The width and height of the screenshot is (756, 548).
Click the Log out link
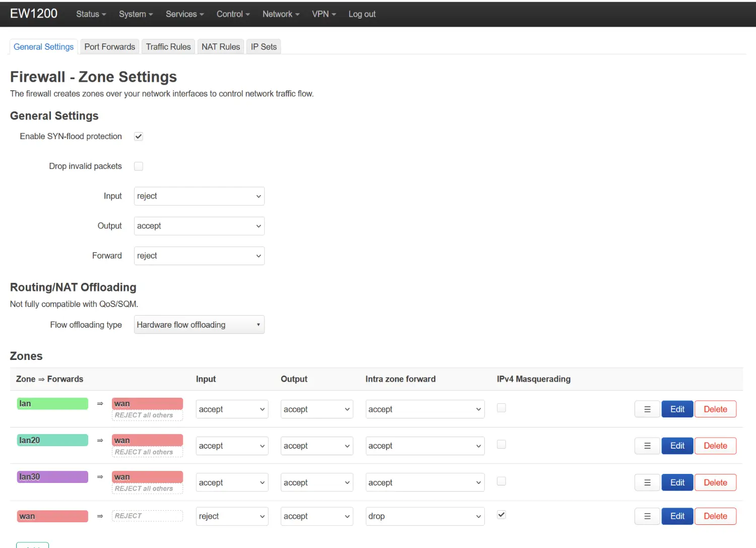click(x=362, y=14)
